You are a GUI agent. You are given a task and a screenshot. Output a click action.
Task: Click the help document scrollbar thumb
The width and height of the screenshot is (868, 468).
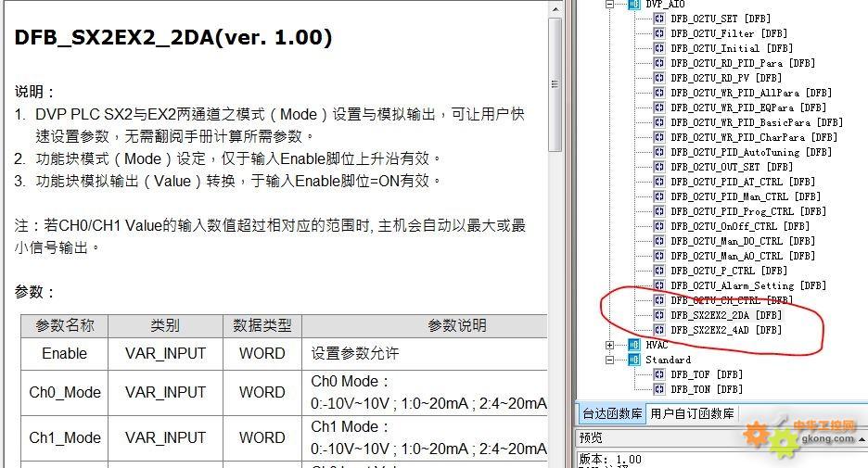point(555,84)
